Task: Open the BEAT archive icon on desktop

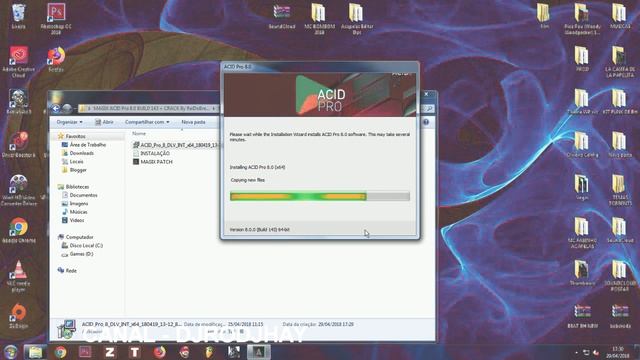Action: 582,316
